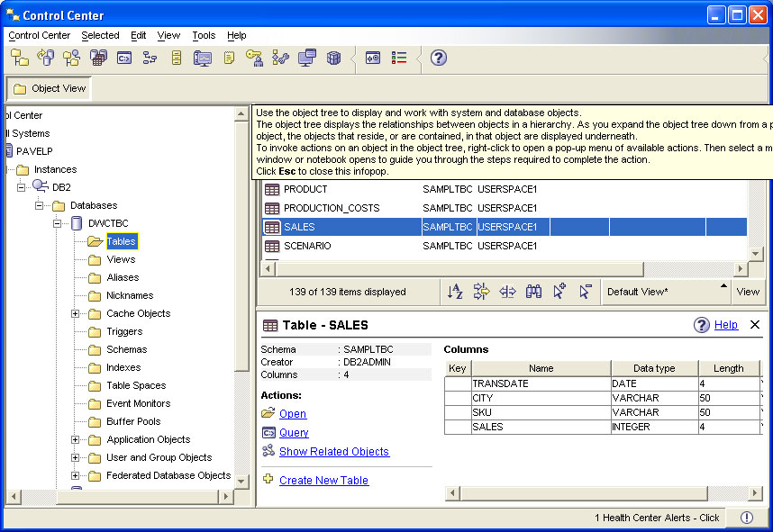Click the Health Center alert status icon
This screenshot has height=532, width=773.
pyautogui.click(x=747, y=518)
